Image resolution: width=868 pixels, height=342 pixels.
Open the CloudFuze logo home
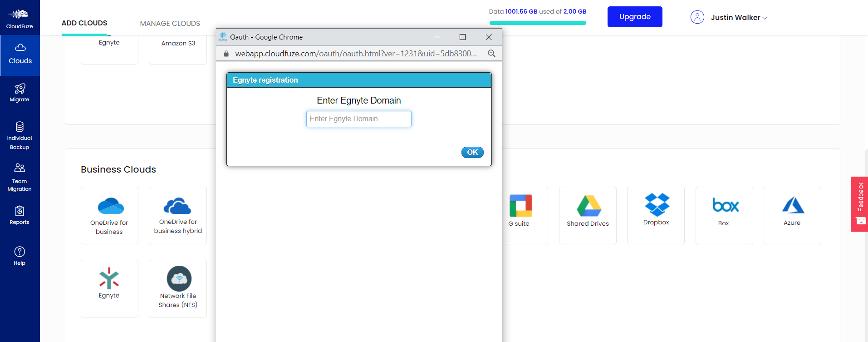pyautogui.click(x=20, y=18)
